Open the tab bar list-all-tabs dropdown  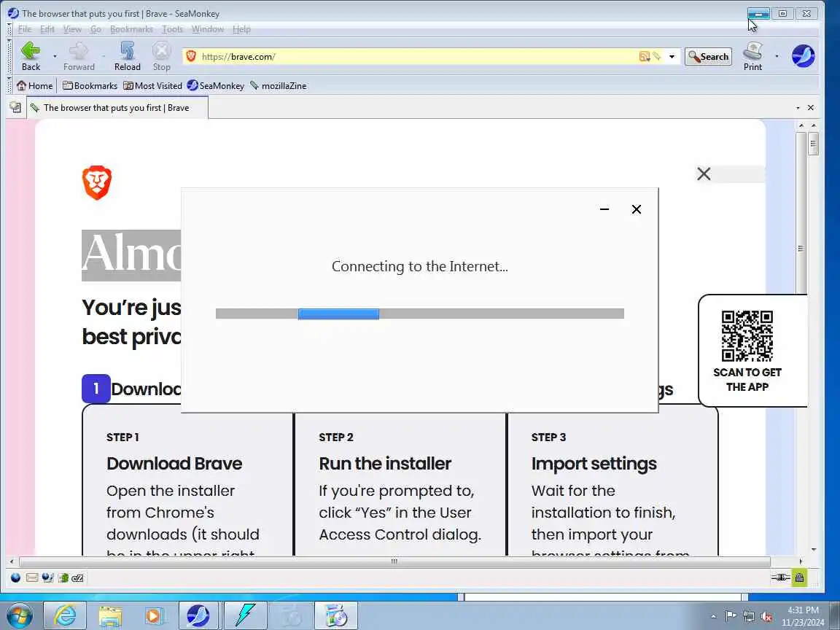(798, 108)
